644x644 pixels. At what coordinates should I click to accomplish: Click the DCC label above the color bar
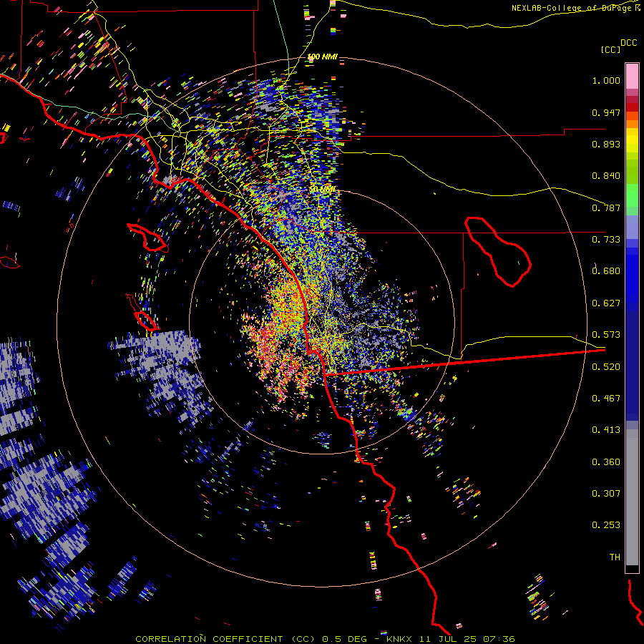628,43
